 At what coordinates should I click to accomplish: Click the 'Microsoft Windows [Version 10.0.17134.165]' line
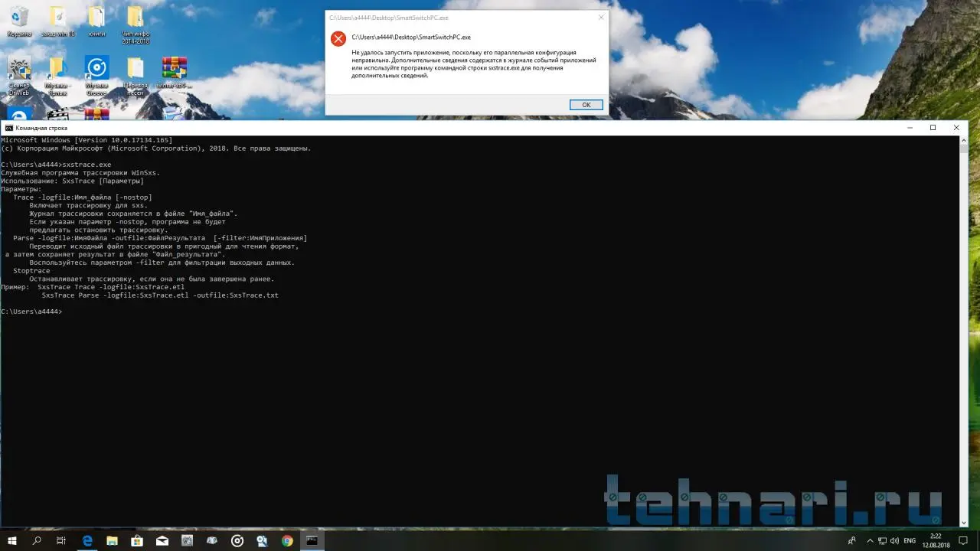pyautogui.click(x=87, y=140)
